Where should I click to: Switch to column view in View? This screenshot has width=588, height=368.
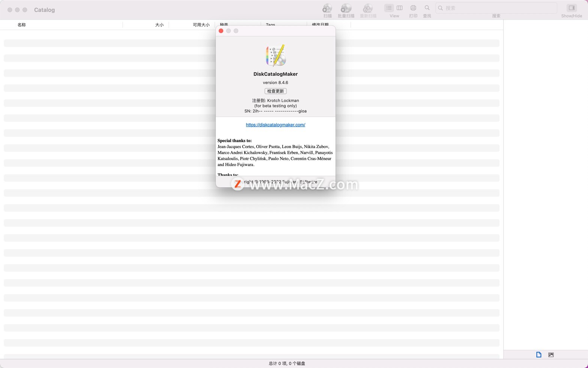400,8
